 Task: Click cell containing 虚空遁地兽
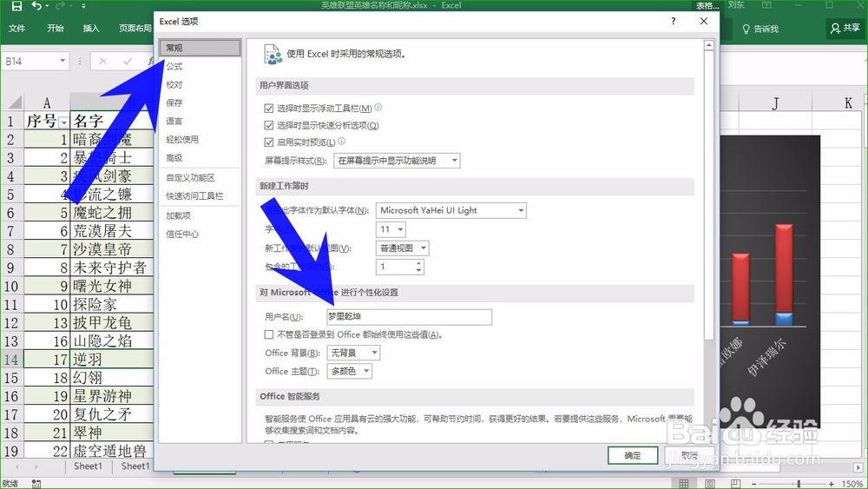tap(112, 451)
